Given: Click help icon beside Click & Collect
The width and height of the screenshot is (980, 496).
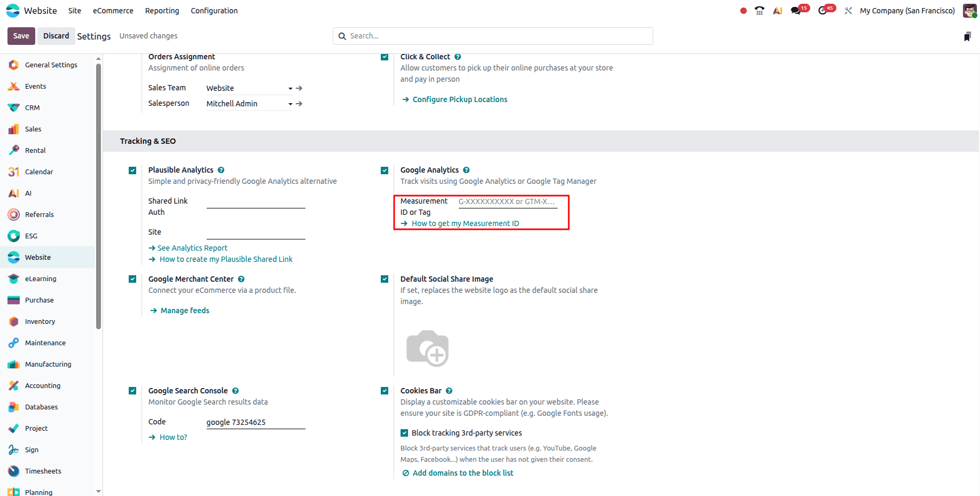Looking at the screenshot, I should [x=458, y=57].
